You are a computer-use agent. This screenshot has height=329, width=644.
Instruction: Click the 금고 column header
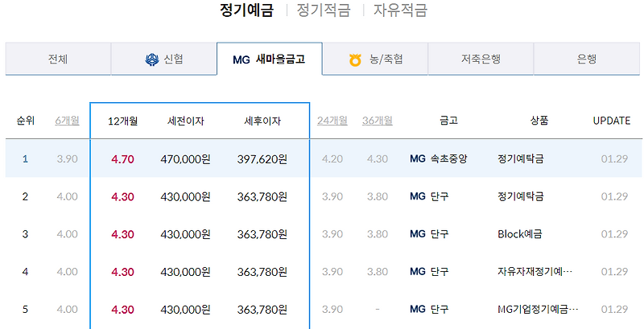click(x=448, y=121)
